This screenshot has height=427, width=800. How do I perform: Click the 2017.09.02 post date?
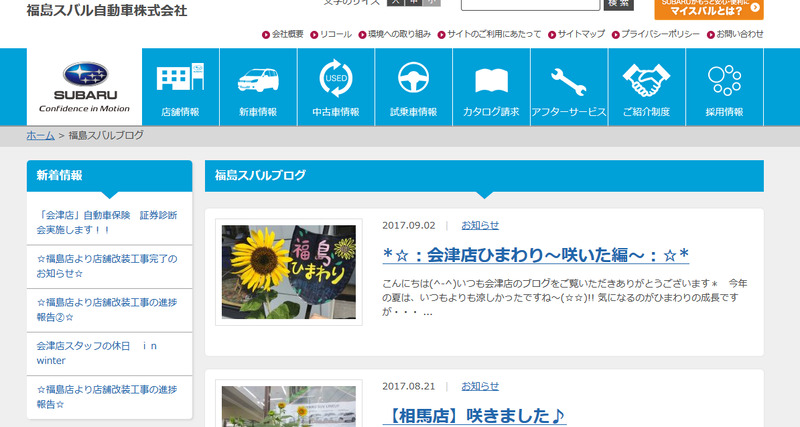[409, 225]
